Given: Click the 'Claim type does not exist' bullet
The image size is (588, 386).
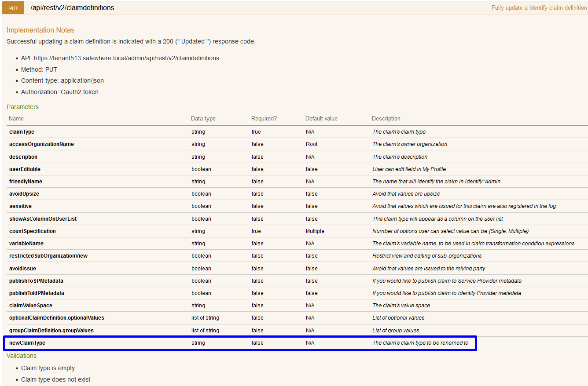Looking at the screenshot, I should tap(55, 379).
